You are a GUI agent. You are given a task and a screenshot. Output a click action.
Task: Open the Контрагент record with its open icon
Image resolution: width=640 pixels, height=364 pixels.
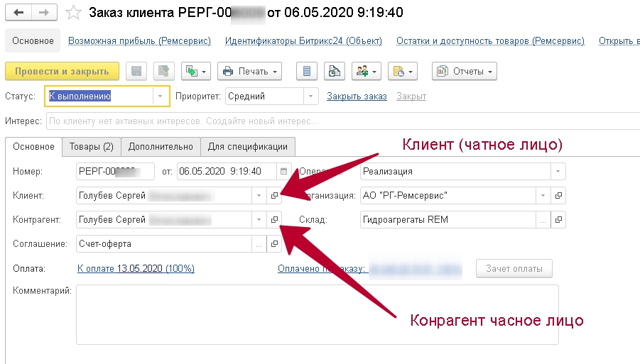click(x=274, y=220)
